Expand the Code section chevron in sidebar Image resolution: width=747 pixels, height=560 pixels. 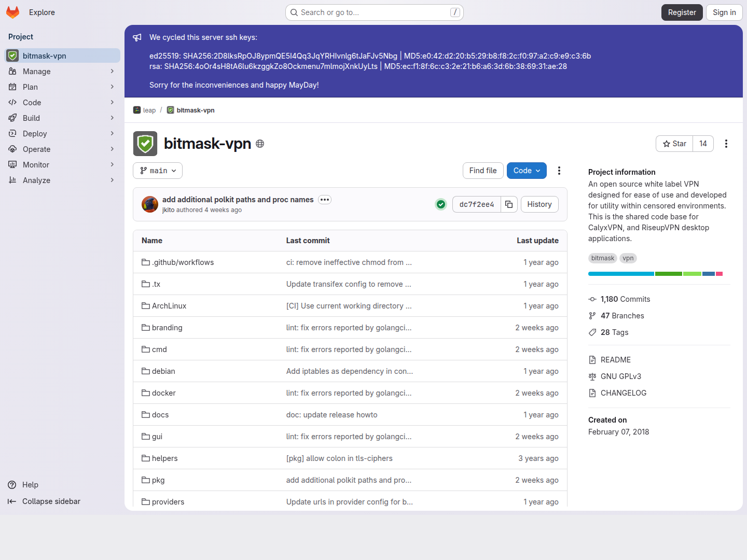[112, 102]
